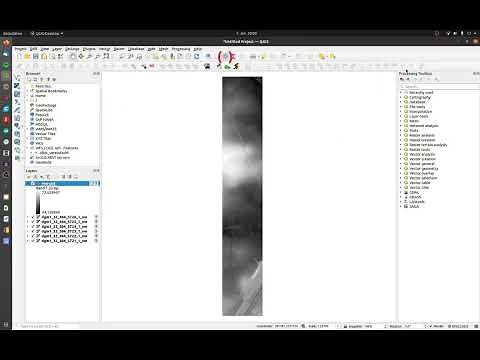Click the Processing Toolbox Scripts icon

(x=408, y=79)
